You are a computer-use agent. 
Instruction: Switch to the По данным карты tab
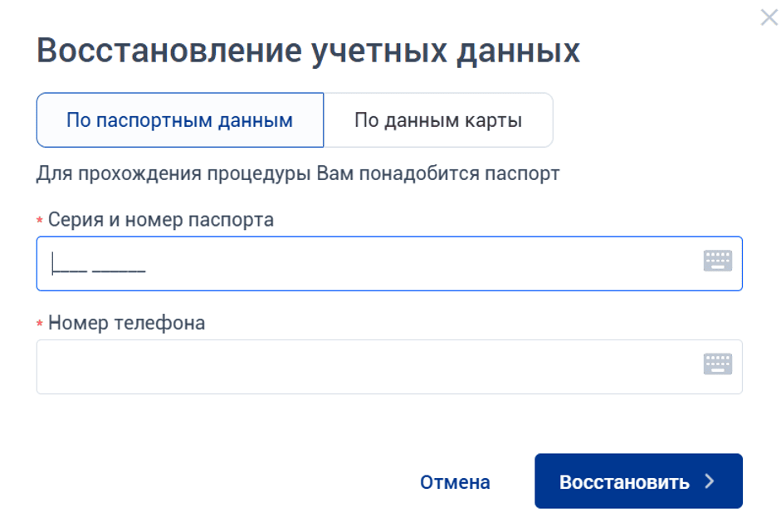pyautogui.click(x=437, y=120)
